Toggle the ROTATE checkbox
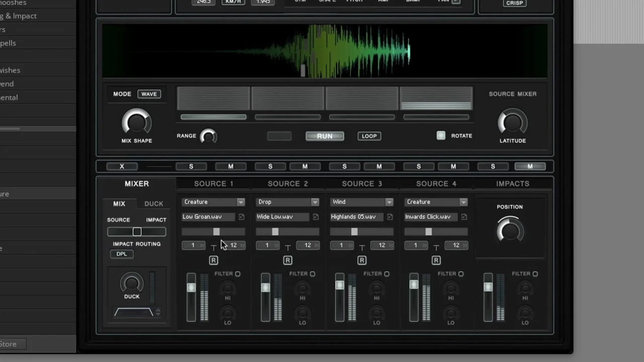Screen dimensions: 644x362 (x=441, y=135)
